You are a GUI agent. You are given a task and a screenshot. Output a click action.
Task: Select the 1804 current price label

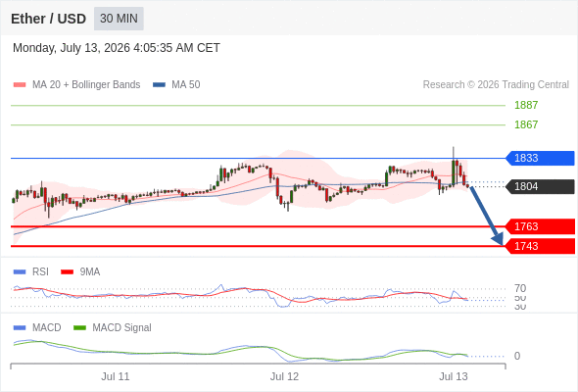point(540,186)
